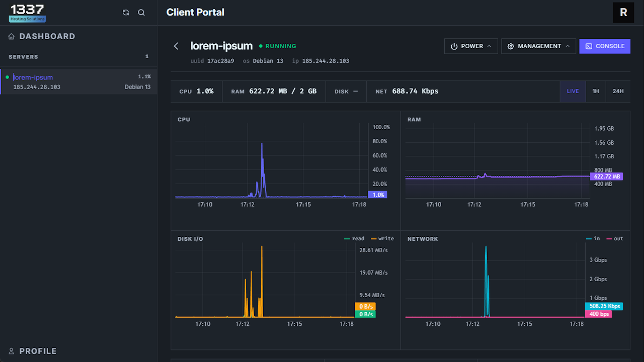Click the 508.25 Kbps network in tag

pos(604,306)
